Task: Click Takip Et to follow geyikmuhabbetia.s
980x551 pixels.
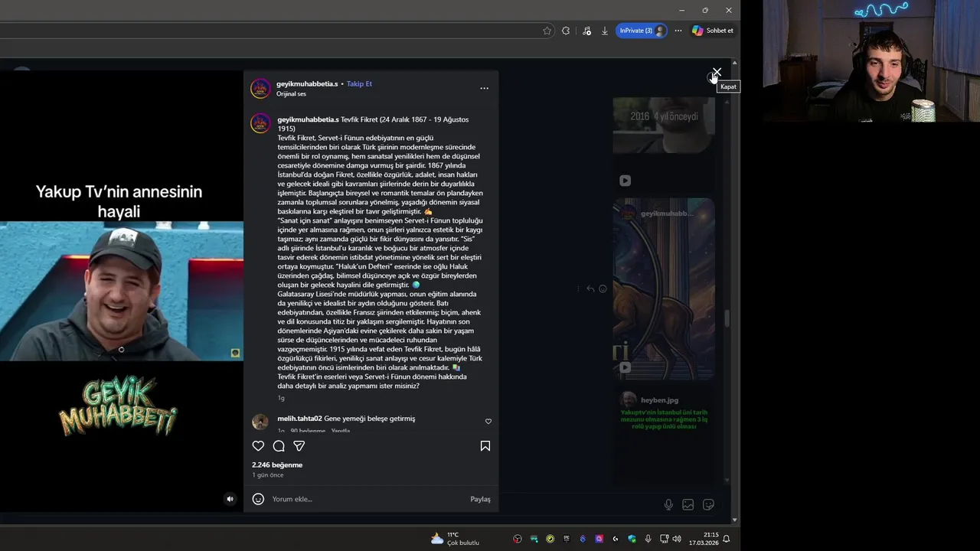Action: point(359,83)
